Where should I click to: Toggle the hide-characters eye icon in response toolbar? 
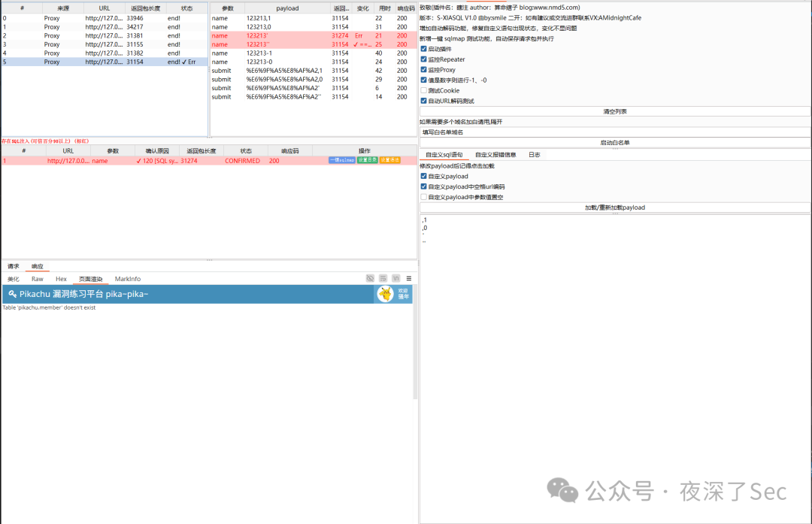click(370, 279)
